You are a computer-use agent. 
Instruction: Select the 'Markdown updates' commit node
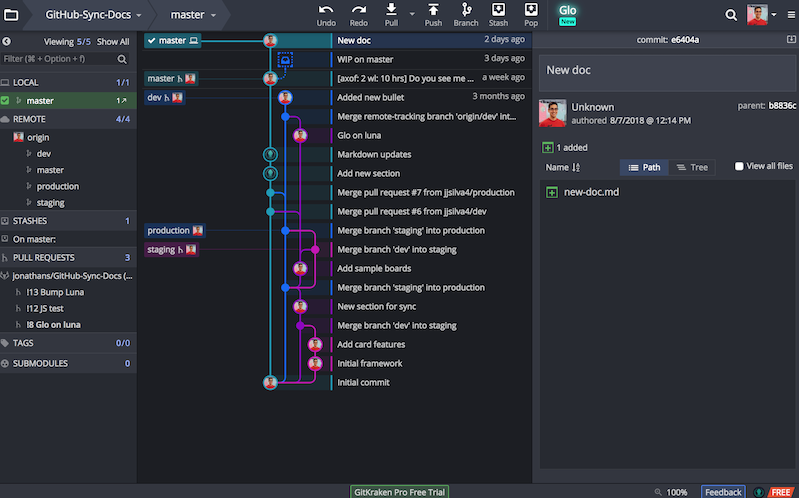(x=270, y=154)
